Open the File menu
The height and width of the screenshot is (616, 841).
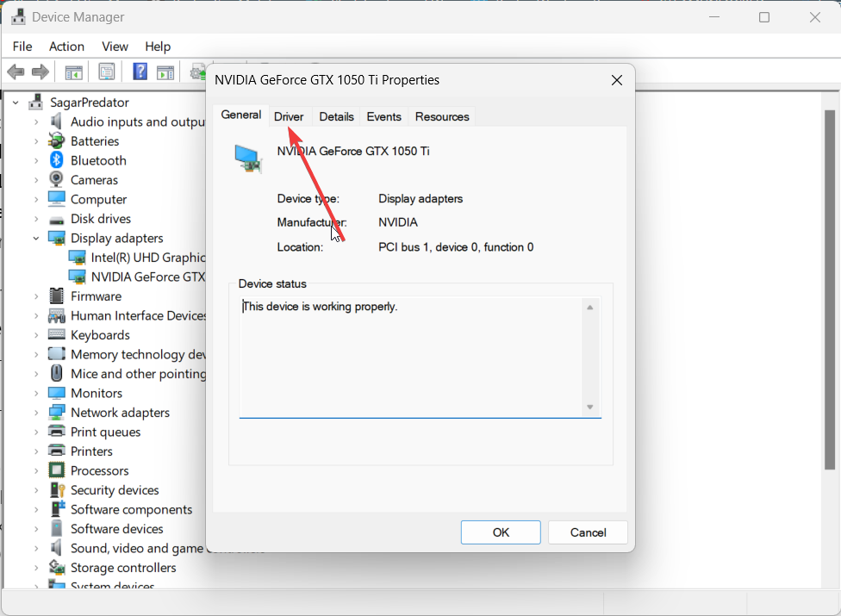[22, 47]
